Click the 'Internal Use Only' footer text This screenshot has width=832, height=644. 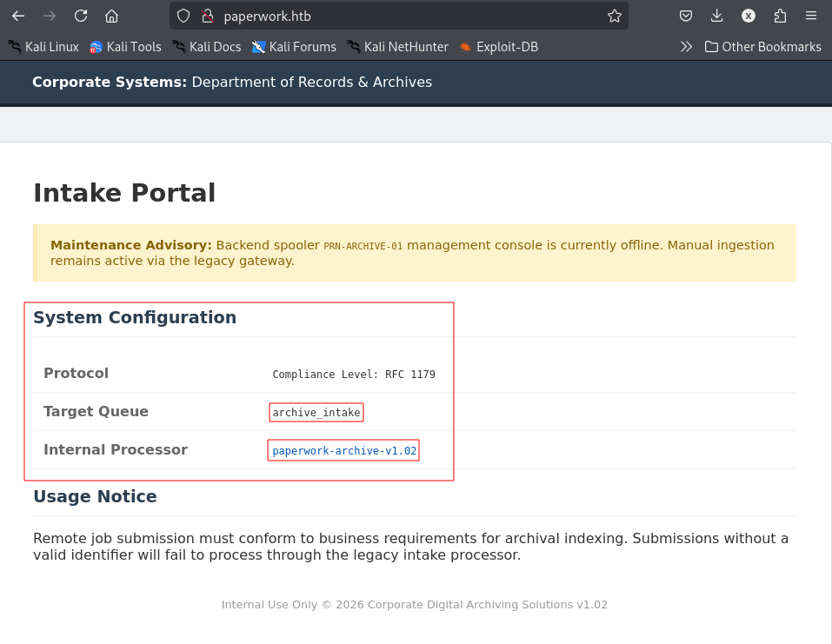[x=269, y=605]
